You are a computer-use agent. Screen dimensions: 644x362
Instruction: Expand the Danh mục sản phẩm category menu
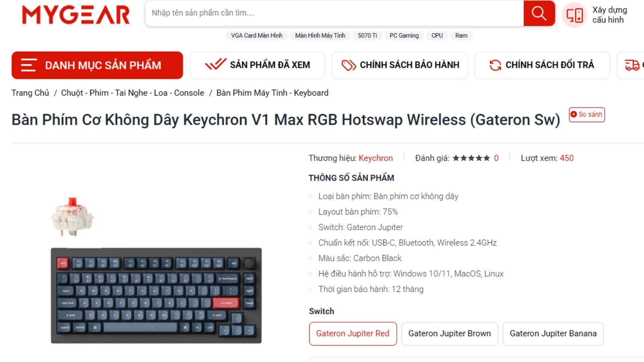[x=97, y=65]
